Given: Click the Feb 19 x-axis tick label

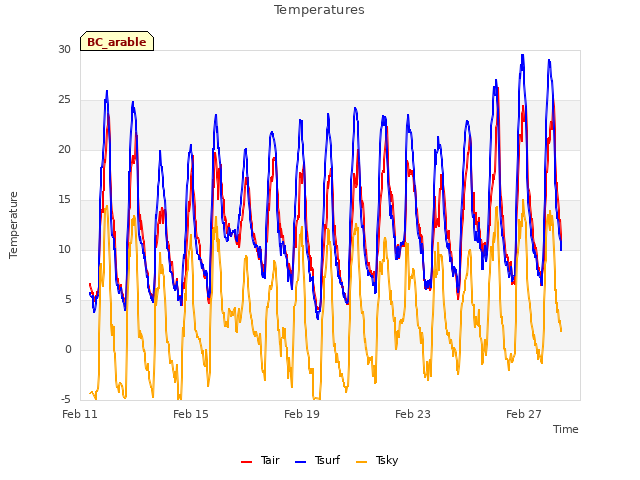Looking at the screenshot, I should (x=302, y=414).
